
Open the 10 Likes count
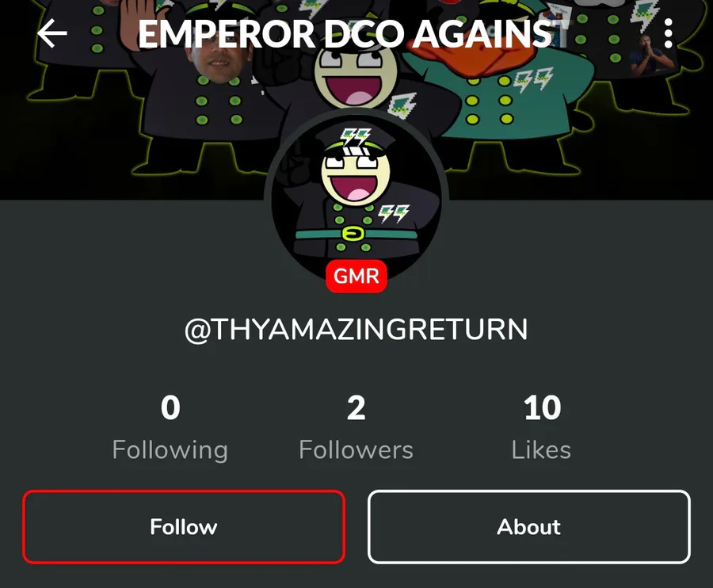pos(542,428)
